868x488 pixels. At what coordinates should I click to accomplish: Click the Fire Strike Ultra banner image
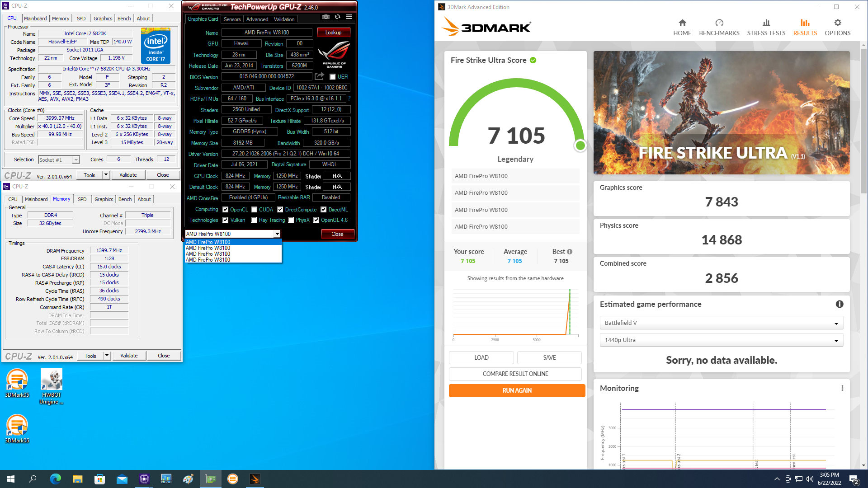pyautogui.click(x=722, y=113)
